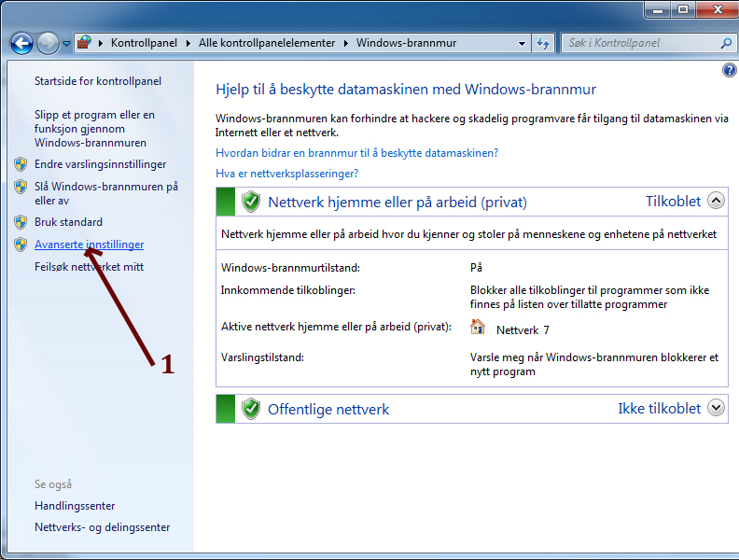This screenshot has width=739, height=560.
Task: Open Avanserte innstillinger
Action: pos(89,245)
